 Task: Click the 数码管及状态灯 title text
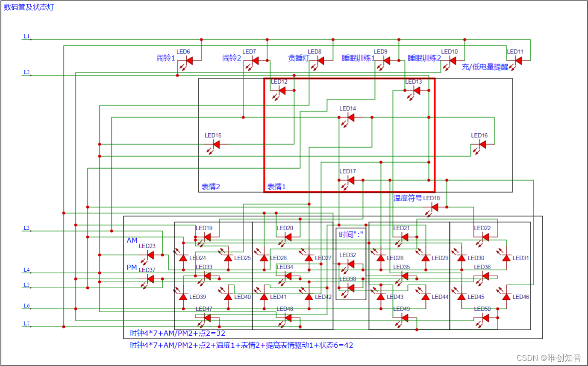pos(29,8)
